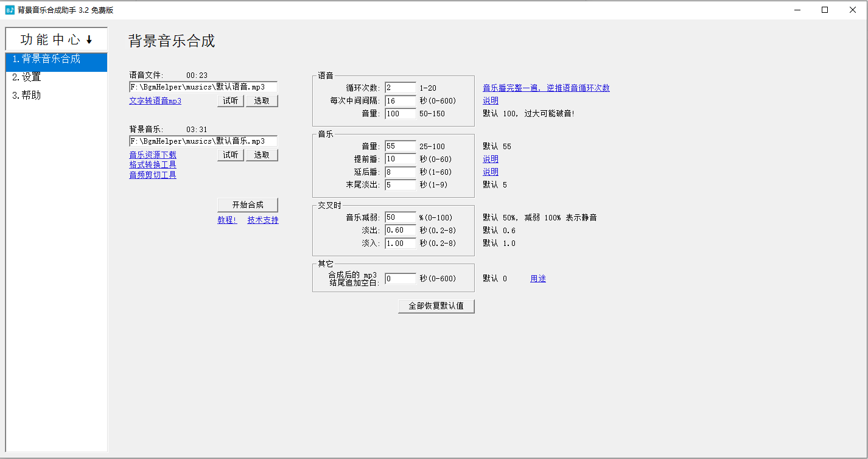Click the 每次中间间隔 input field
The width and height of the screenshot is (868, 459).
click(401, 100)
